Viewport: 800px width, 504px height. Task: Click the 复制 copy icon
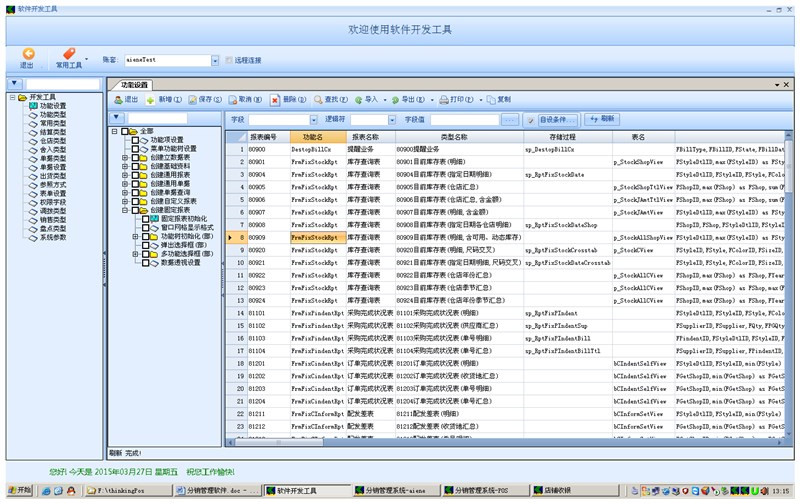click(490, 100)
